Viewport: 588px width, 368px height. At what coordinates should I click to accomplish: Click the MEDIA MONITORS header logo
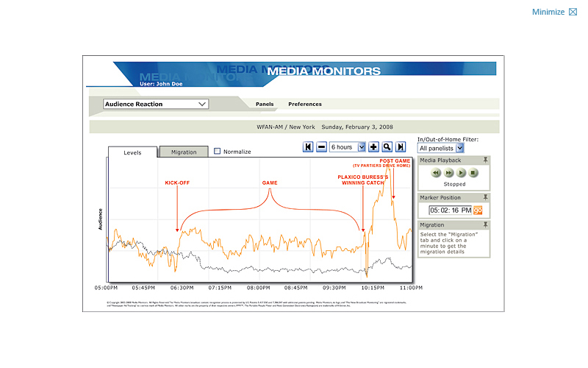[x=323, y=71]
